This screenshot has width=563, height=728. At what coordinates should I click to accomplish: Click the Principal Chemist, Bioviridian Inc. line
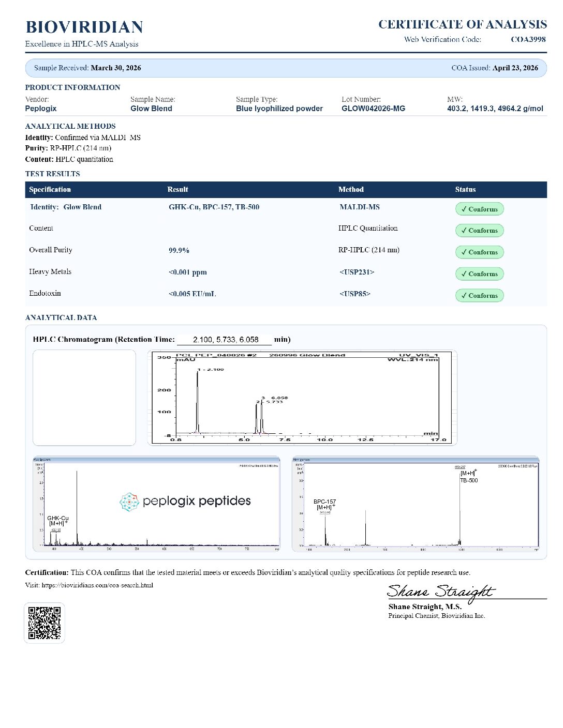click(x=437, y=616)
